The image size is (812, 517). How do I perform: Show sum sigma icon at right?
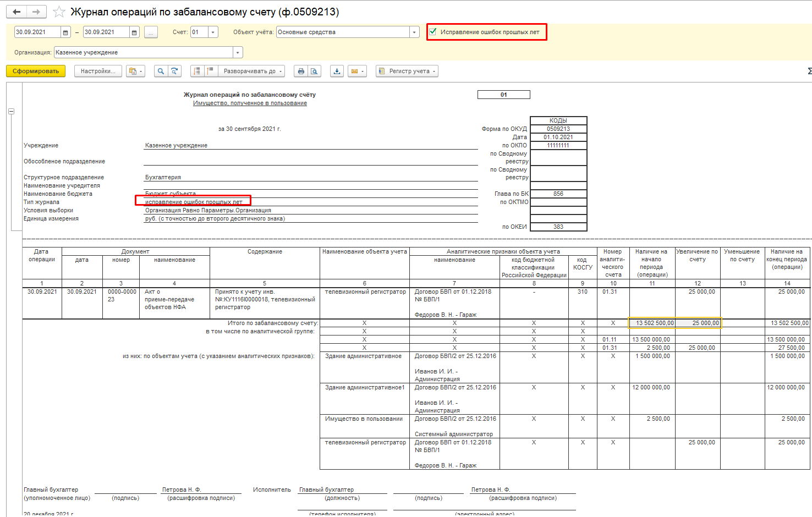point(809,71)
